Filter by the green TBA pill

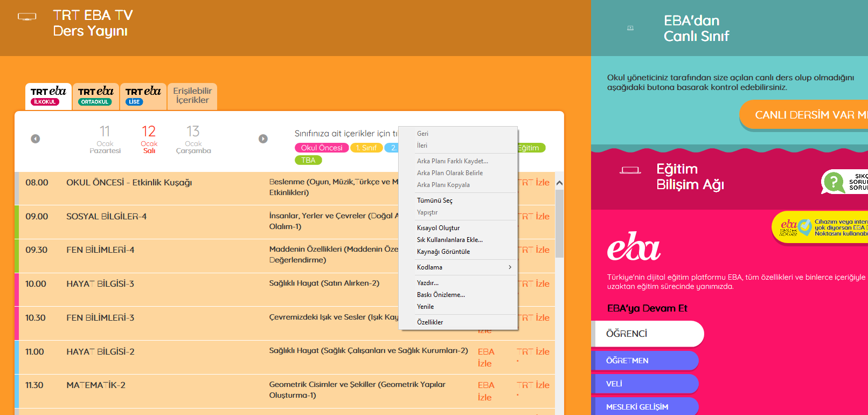(308, 160)
